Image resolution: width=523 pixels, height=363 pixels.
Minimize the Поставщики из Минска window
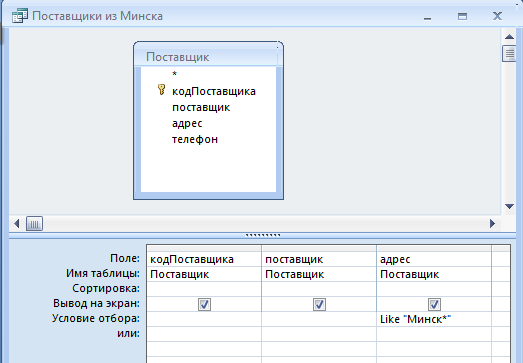[428, 16]
